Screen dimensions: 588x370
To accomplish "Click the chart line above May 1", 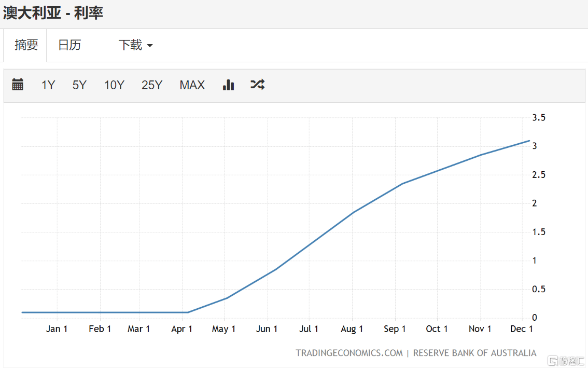I will [224, 299].
